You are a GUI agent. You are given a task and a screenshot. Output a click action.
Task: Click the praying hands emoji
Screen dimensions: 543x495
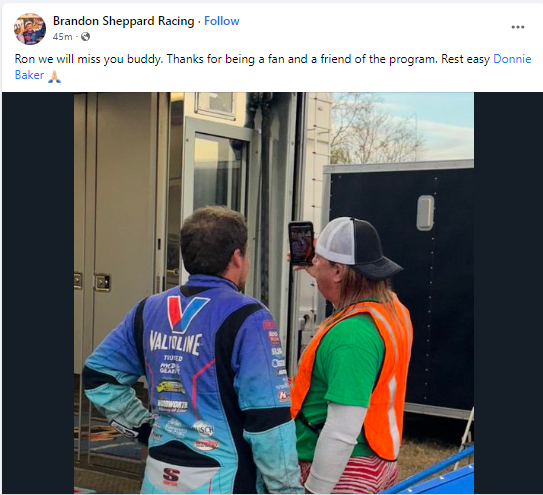point(54,76)
